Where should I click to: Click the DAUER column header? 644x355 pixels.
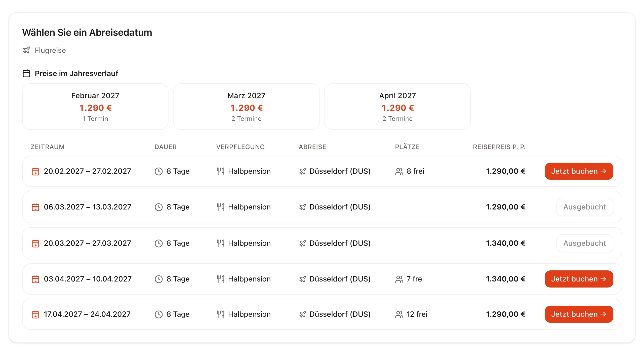166,147
